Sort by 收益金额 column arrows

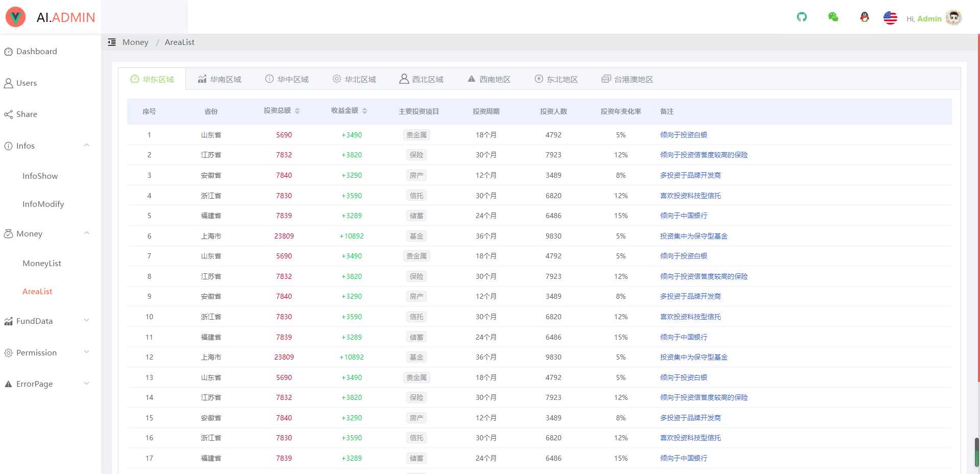pos(364,111)
